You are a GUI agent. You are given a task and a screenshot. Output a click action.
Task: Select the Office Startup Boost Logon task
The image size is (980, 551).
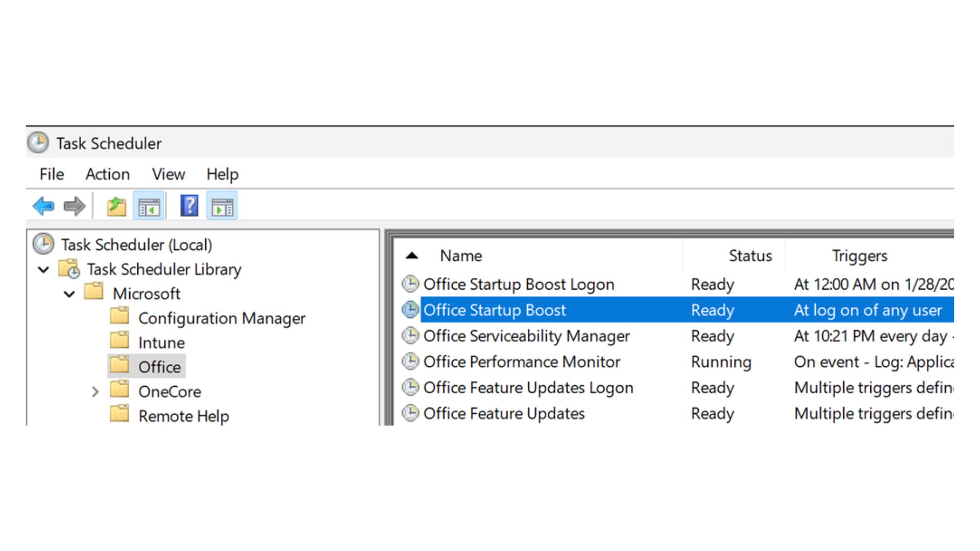(519, 284)
